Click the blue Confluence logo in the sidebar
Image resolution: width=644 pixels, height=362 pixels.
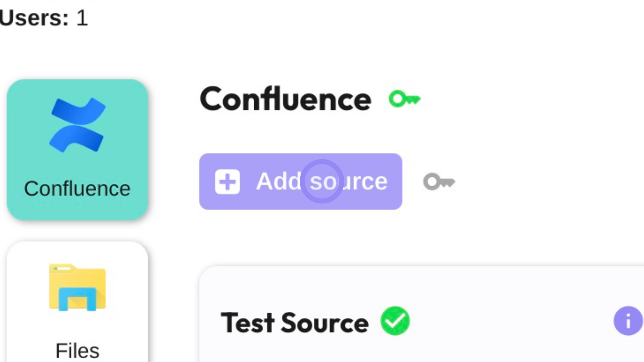click(77, 125)
